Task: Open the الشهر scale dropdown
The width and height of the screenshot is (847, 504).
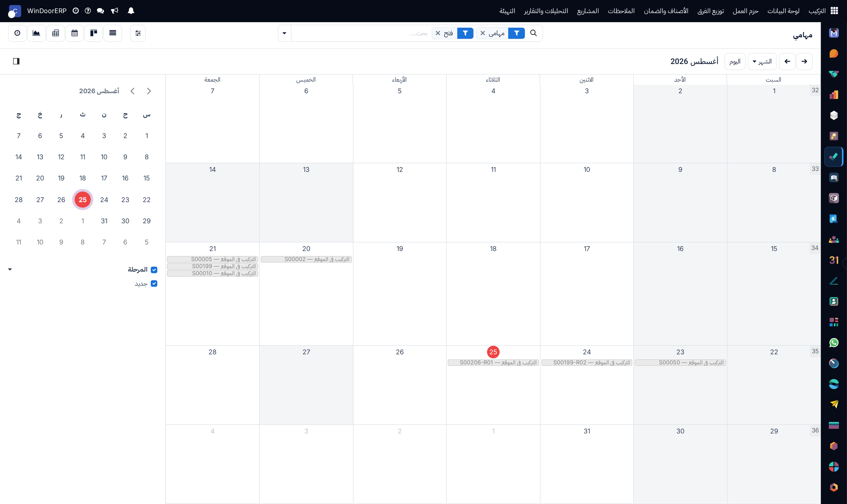Action: [762, 61]
